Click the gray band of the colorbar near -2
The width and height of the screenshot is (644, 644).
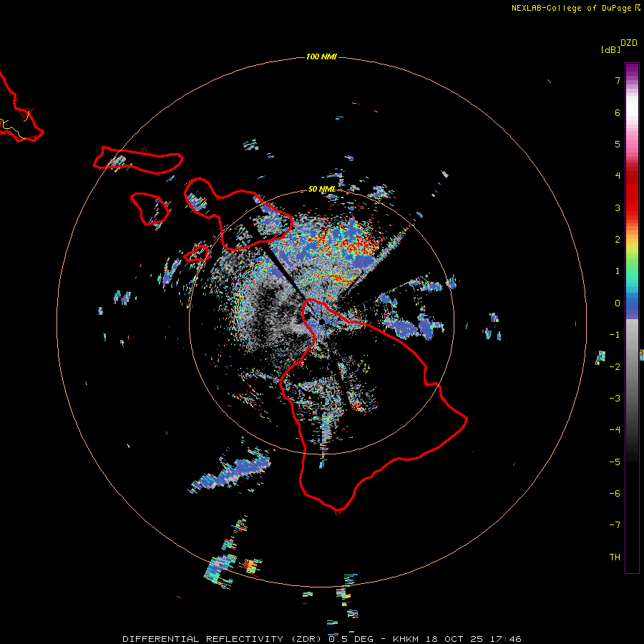(x=632, y=366)
